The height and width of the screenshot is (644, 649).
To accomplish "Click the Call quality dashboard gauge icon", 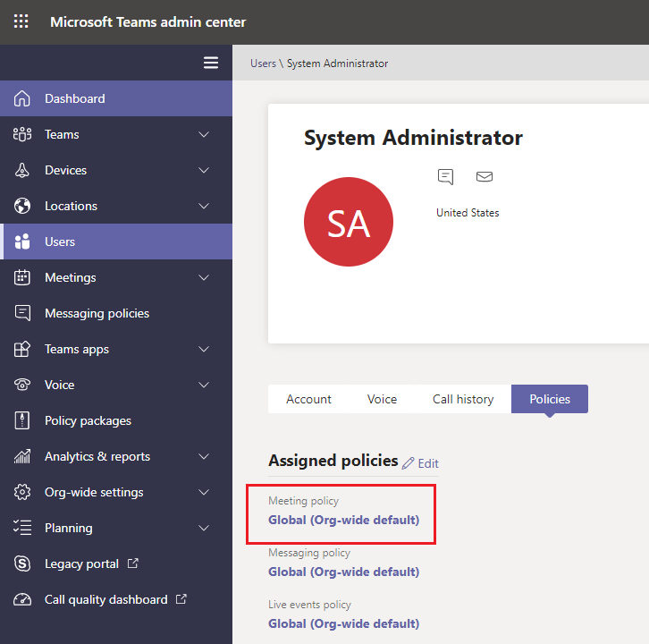I will (x=22, y=599).
